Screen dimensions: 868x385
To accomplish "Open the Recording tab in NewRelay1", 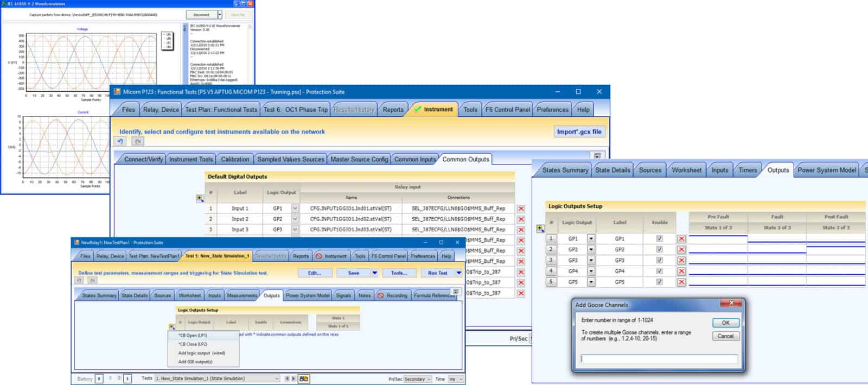I will tap(392, 295).
